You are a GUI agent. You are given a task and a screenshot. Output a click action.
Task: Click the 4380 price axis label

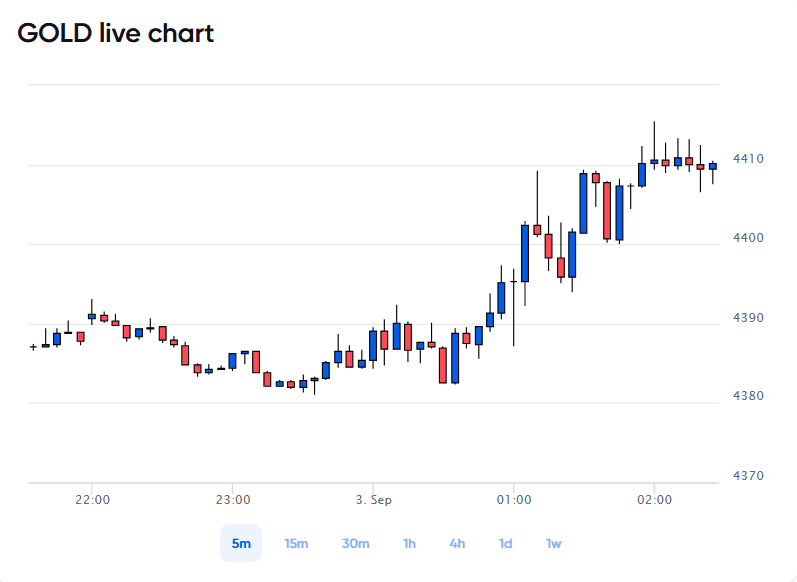748,395
